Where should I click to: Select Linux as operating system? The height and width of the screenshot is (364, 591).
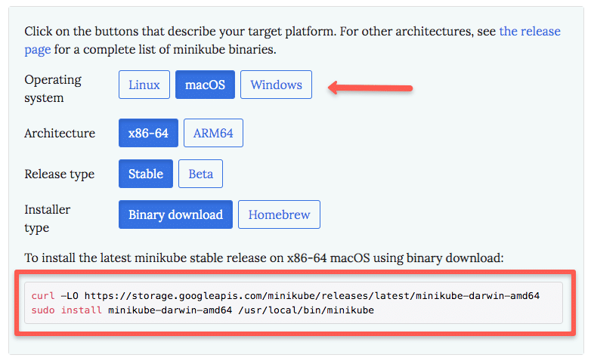click(x=144, y=85)
